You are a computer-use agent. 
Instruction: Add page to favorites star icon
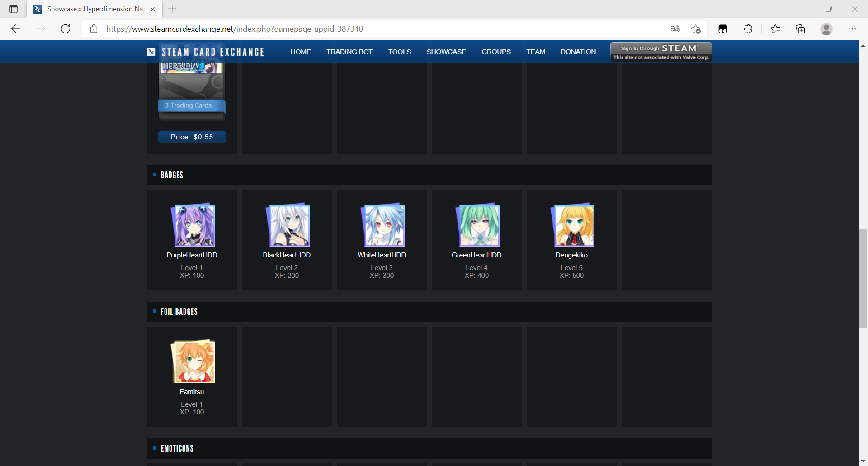[x=696, y=29]
